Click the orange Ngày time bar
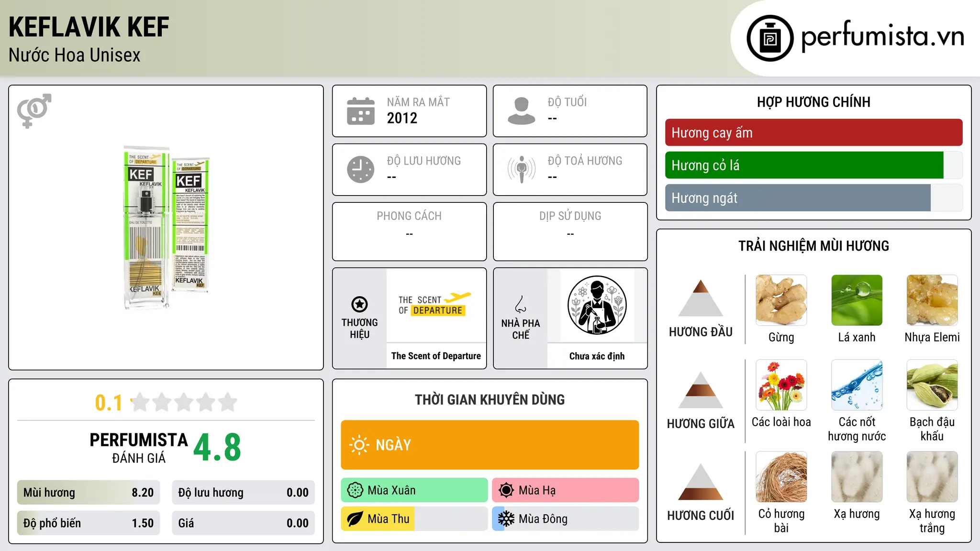The image size is (980, 551). pyautogui.click(x=490, y=445)
